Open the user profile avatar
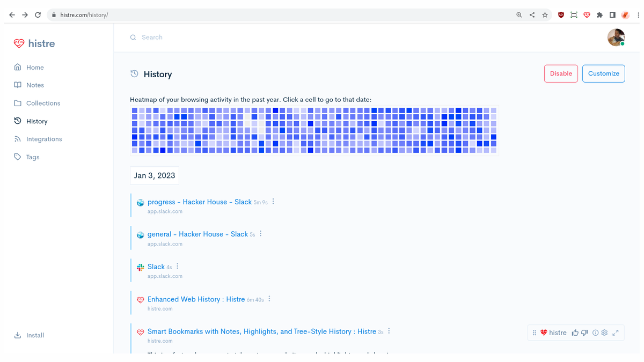The height and width of the screenshot is (362, 644). (x=616, y=38)
